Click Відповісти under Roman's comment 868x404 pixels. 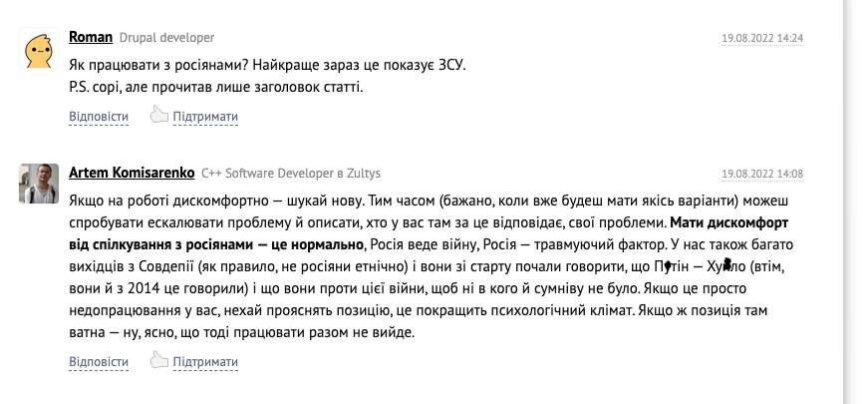(x=99, y=117)
